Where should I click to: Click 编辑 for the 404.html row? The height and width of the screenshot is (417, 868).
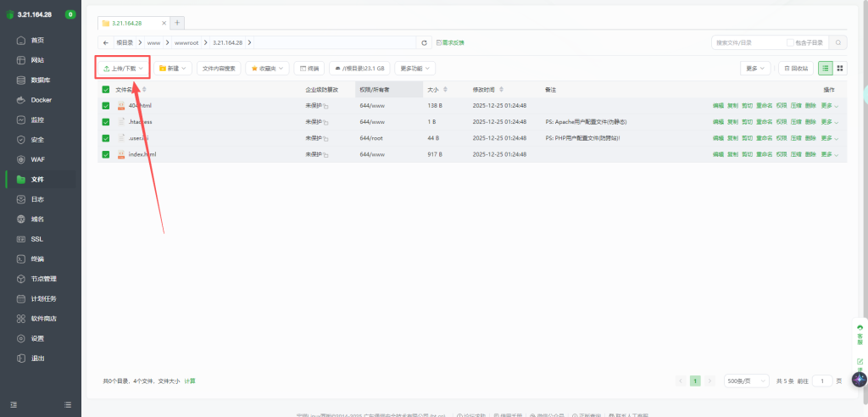tap(718, 106)
